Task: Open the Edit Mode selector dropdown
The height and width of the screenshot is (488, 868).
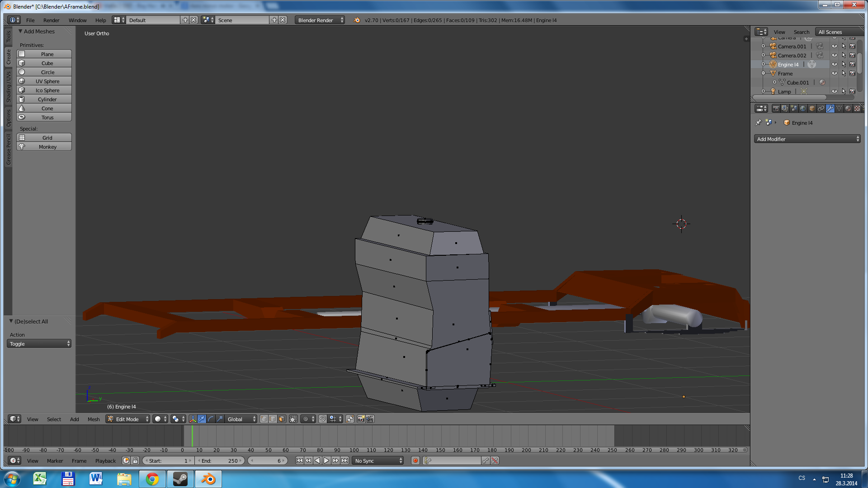Action: [128, 419]
